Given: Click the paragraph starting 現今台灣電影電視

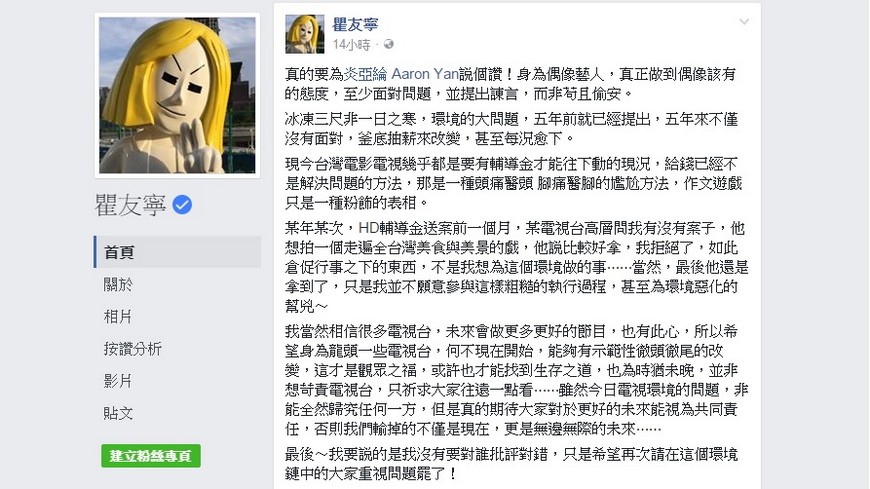Looking at the screenshot, I should [513, 183].
